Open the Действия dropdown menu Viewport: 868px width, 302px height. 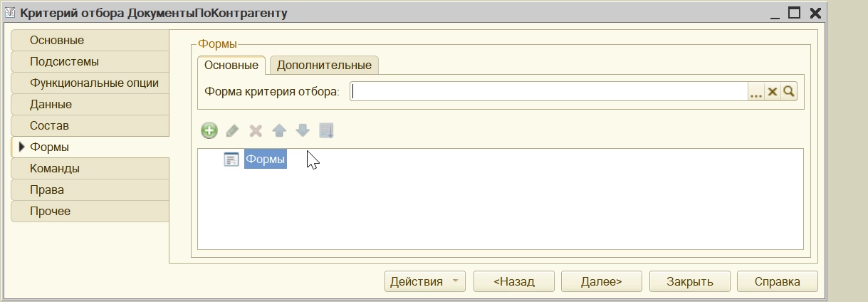[424, 281]
